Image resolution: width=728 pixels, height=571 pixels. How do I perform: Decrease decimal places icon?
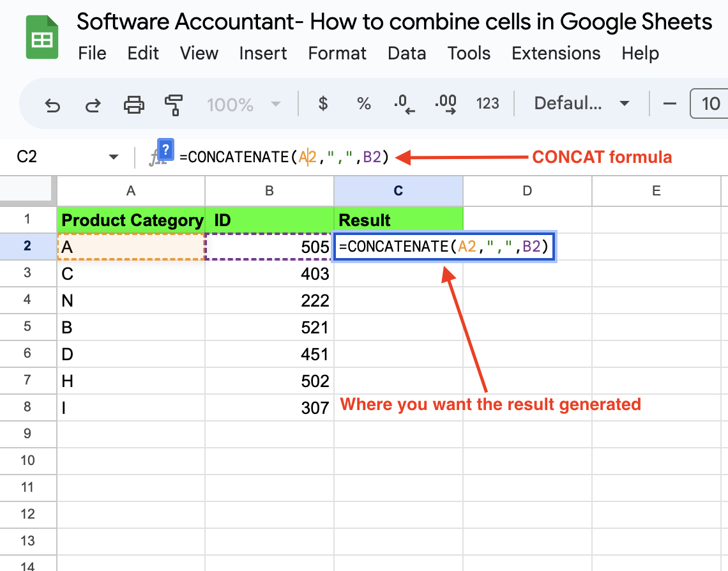(x=404, y=104)
